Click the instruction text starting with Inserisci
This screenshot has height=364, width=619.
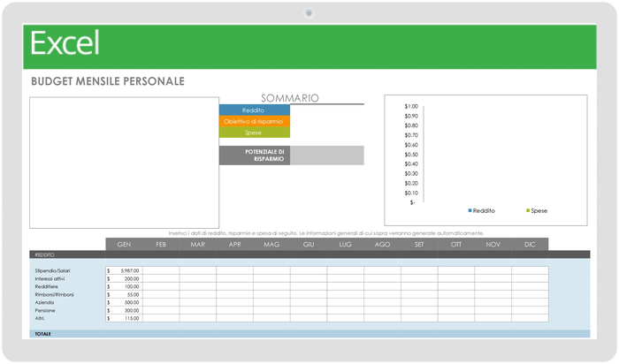pyautogui.click(x=326, y=233)
